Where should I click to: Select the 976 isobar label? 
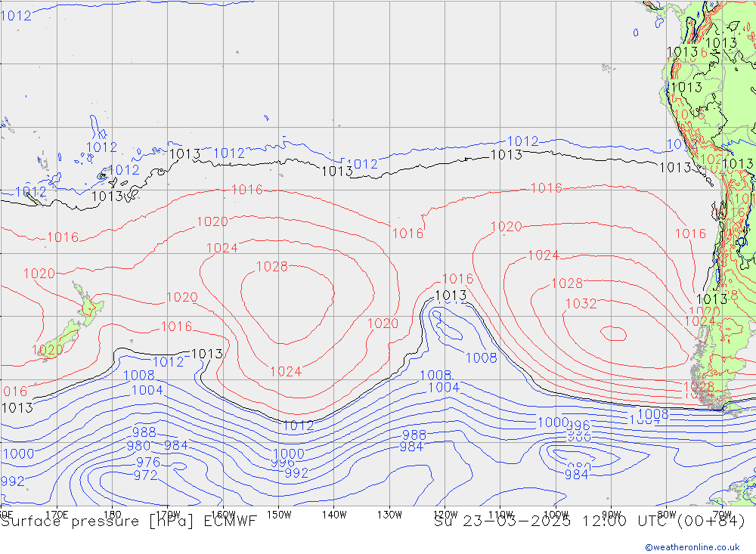148,462
